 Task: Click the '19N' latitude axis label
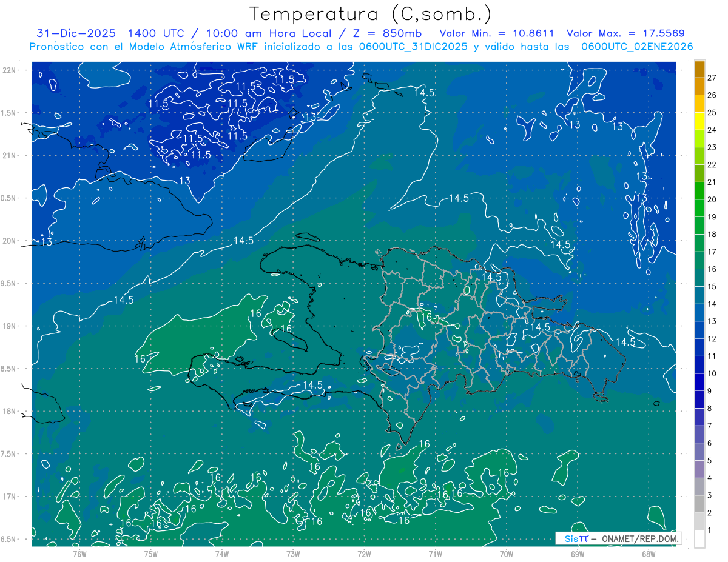pos(9,326)
